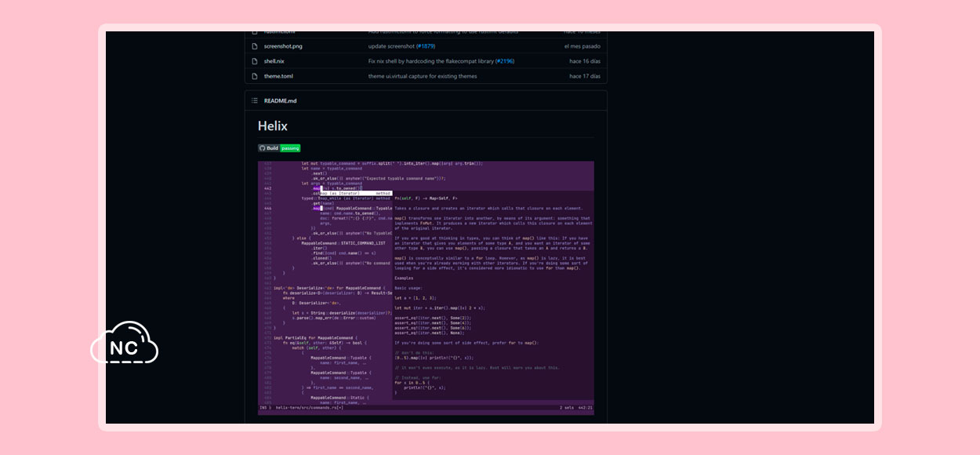Viewport: 980px width, 455px height.
Task: Open the Build passing badge
Action: 279,147
